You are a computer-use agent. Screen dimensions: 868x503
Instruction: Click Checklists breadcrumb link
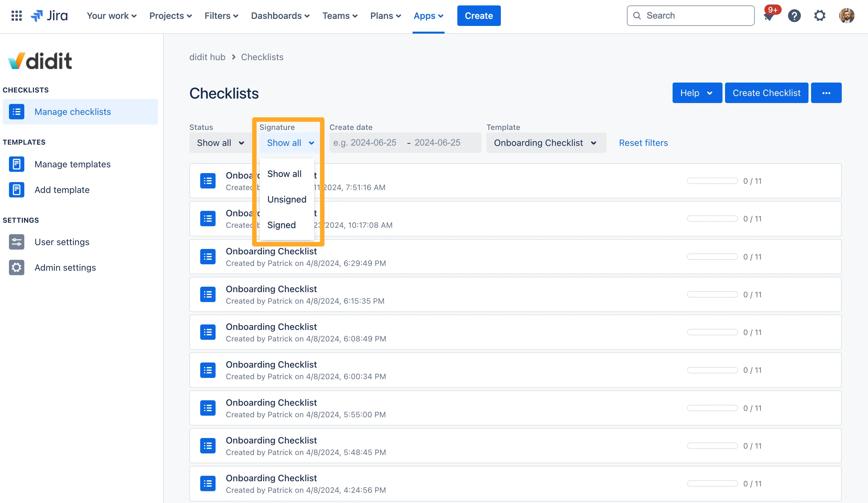click(262, 57)
